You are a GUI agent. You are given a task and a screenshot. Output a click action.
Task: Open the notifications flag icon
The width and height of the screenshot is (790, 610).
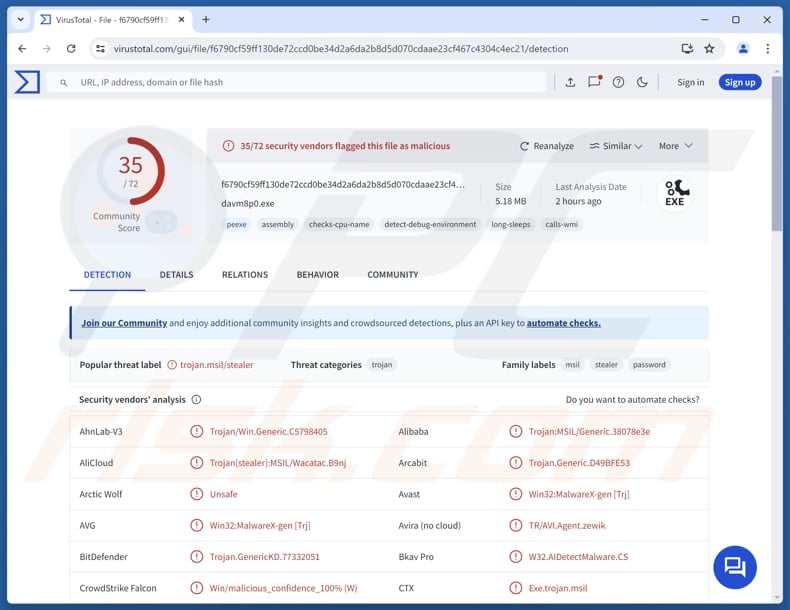click(594, 82)
